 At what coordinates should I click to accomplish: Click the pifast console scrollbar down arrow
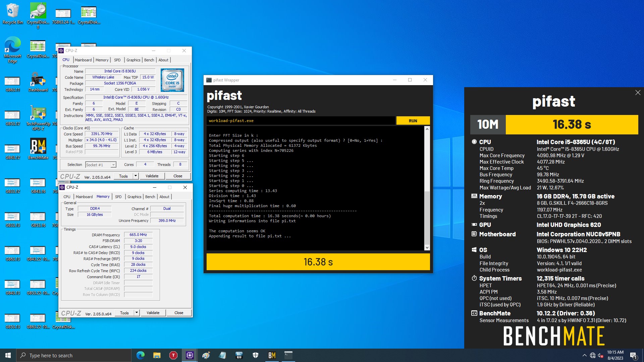pos(427,248)
